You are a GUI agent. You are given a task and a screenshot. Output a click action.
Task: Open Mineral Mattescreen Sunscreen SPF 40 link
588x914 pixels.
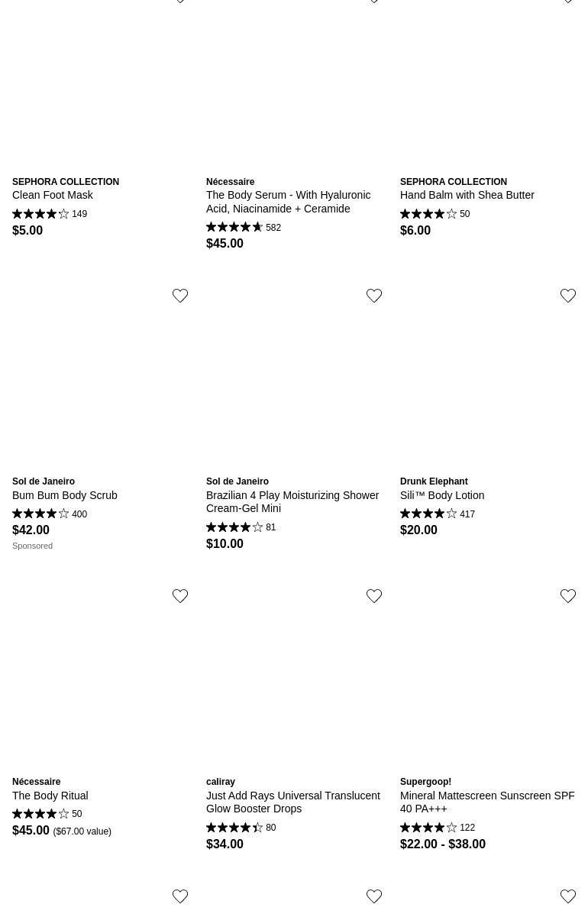pos(487,802)
